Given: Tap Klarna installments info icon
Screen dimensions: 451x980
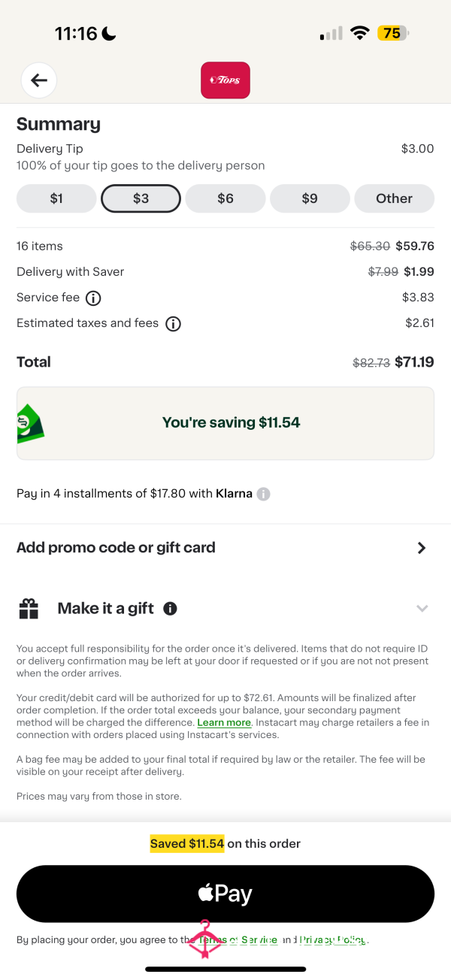Looking at the screenshot, I should (x=263, y=494).
